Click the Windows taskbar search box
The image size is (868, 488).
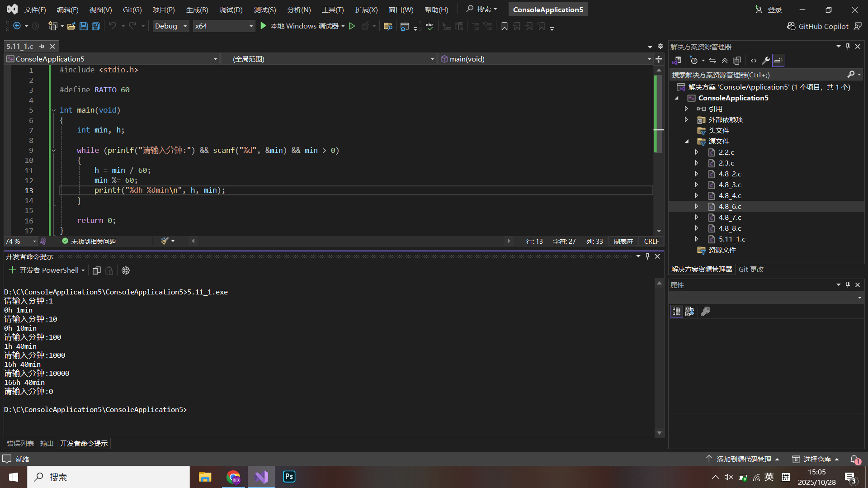108,477
